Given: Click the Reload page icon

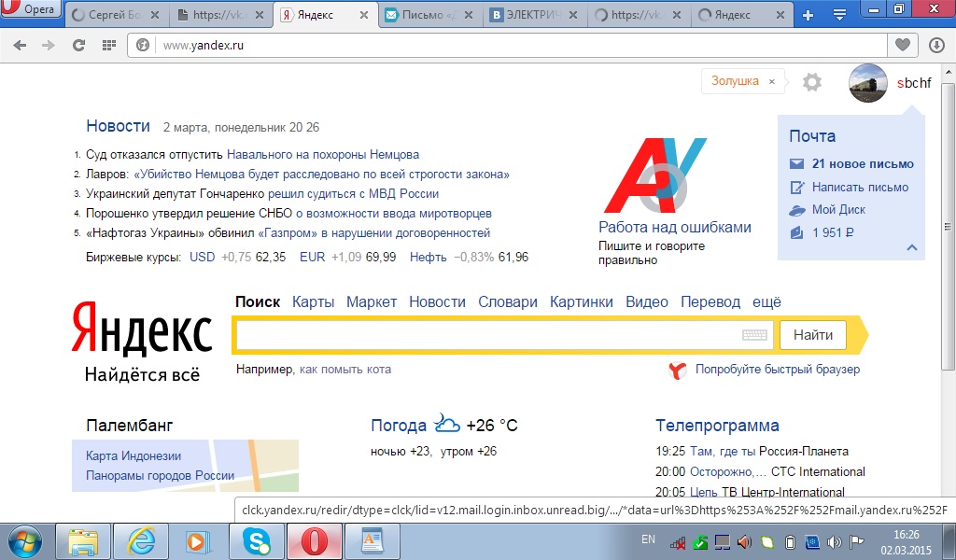Looking at the screenshot, I should [x=79, y=45].
